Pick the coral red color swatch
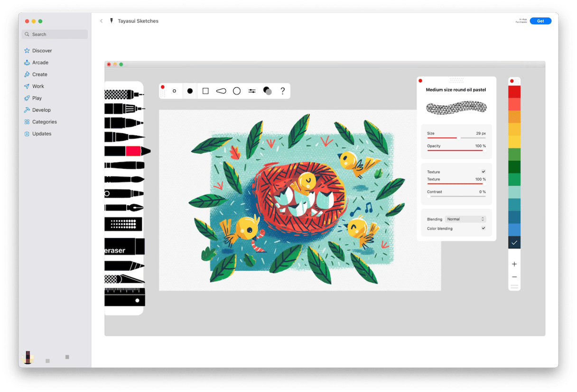Image resolution: width=577 pixels, height=392 pixels. 514,104
